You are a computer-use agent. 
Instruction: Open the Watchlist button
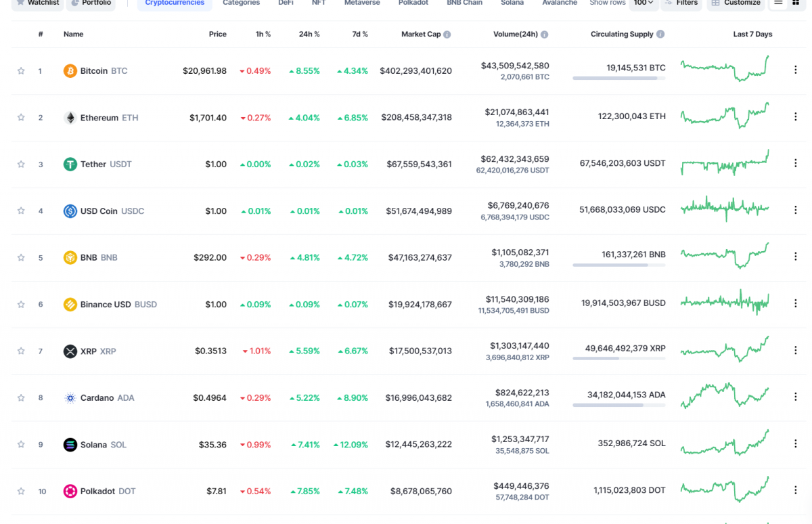38,3
